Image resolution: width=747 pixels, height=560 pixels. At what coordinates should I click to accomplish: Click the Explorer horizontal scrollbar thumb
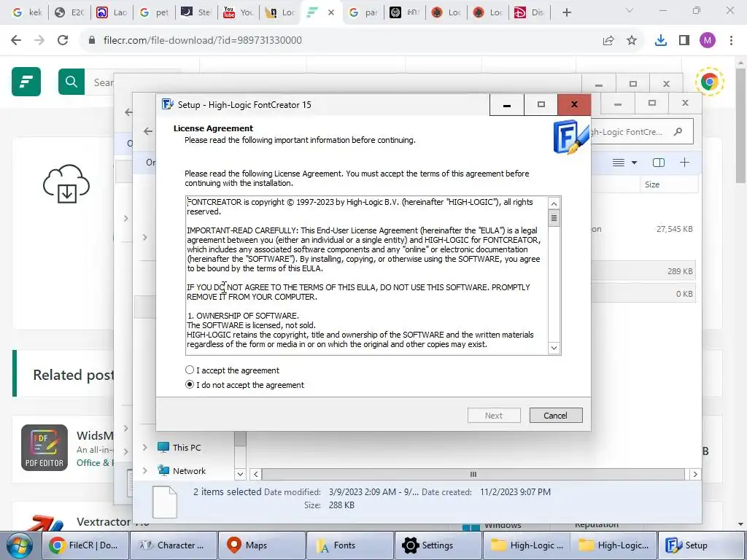click(x=473, y=474)
